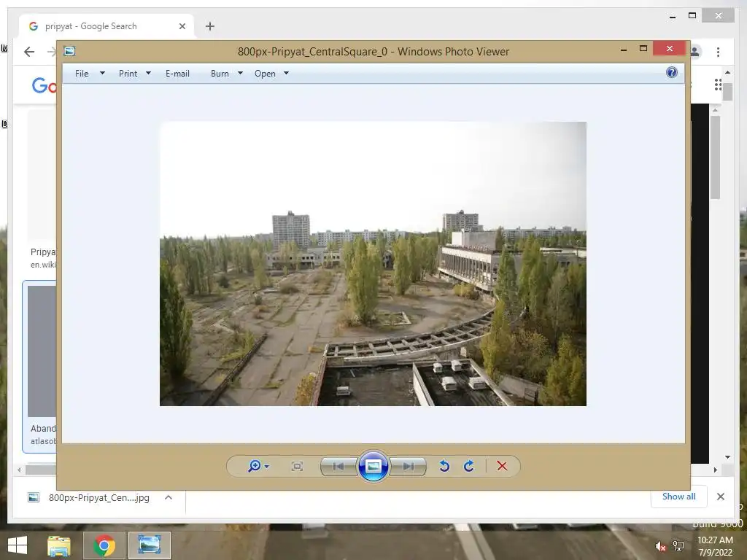Click the muted volume tray icon

(660, 546)
